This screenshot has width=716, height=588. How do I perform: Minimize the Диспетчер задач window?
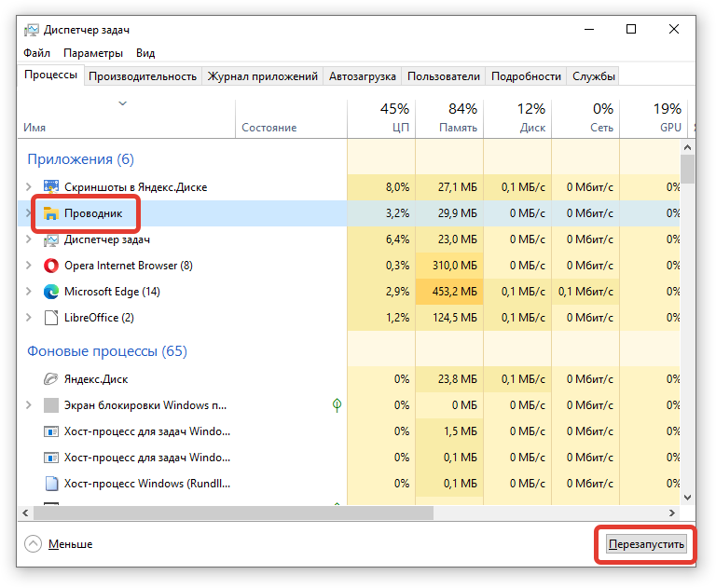[x=589, y=29]
